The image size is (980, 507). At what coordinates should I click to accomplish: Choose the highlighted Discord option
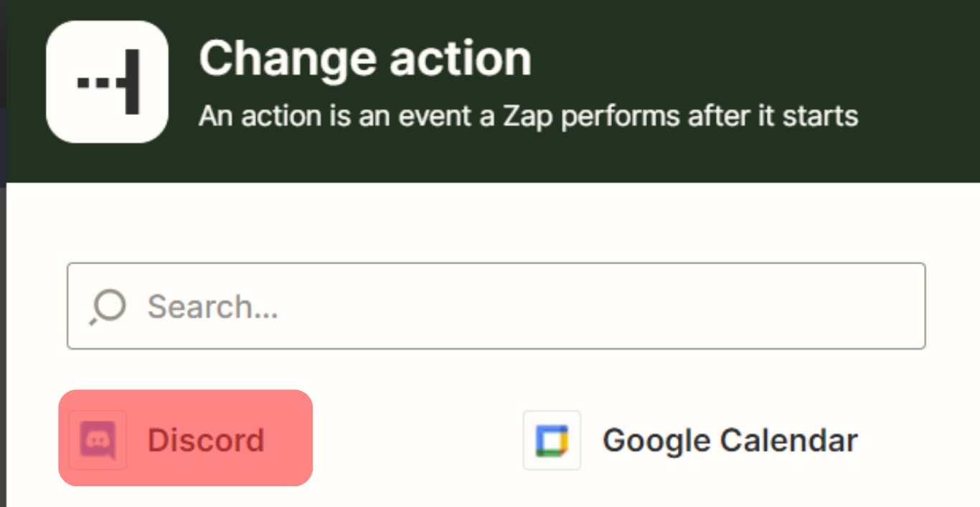pyautogui.click(x=185, y=439)
